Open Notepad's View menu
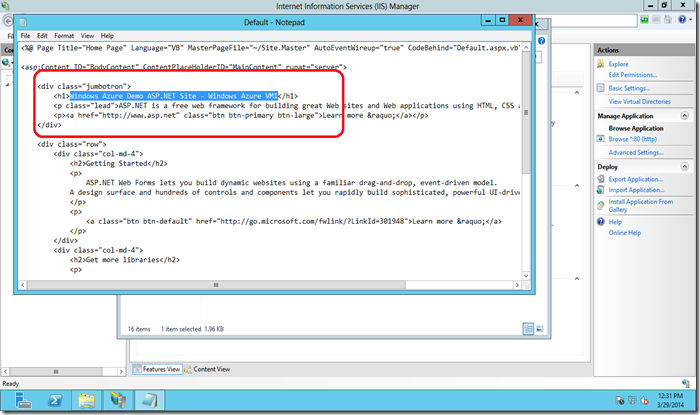This screenshot has height=415, width=700. pyautogui.click(x=87, y=36)
